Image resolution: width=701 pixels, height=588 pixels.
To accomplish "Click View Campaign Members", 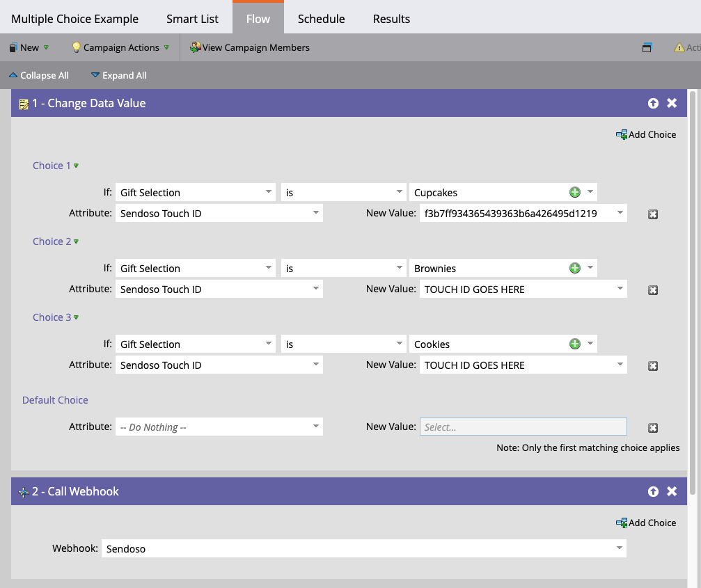I will click(249, 47).
